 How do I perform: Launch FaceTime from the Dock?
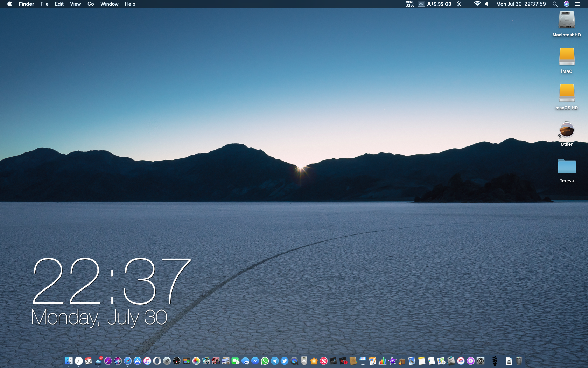pyautogui.click(x=236, y=361)
